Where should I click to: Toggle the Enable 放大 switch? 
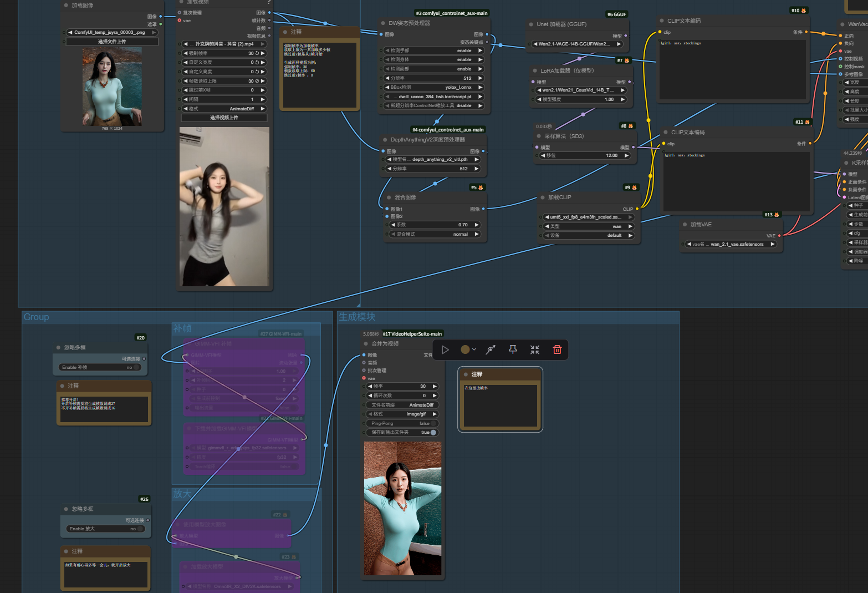pos(140,529)
